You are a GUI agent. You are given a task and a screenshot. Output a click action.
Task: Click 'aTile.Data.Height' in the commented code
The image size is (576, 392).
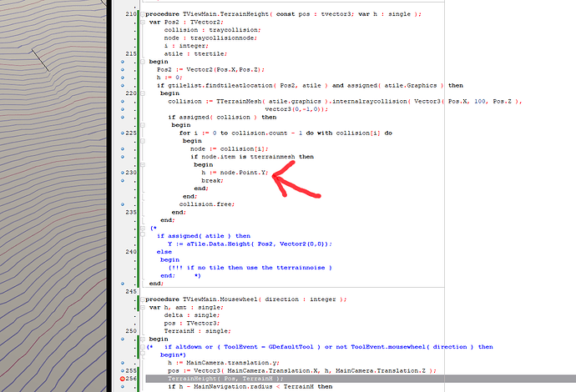pyautogui.click(x=218, y=244)
